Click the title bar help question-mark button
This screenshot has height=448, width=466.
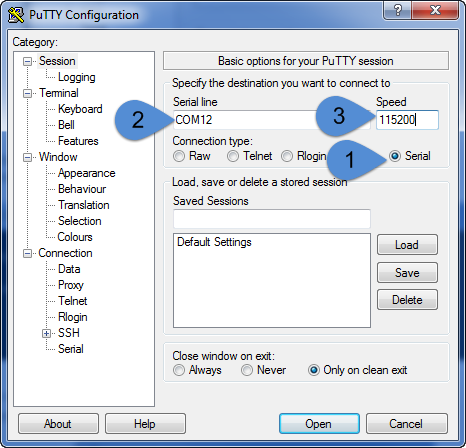(x=397, y=10)
